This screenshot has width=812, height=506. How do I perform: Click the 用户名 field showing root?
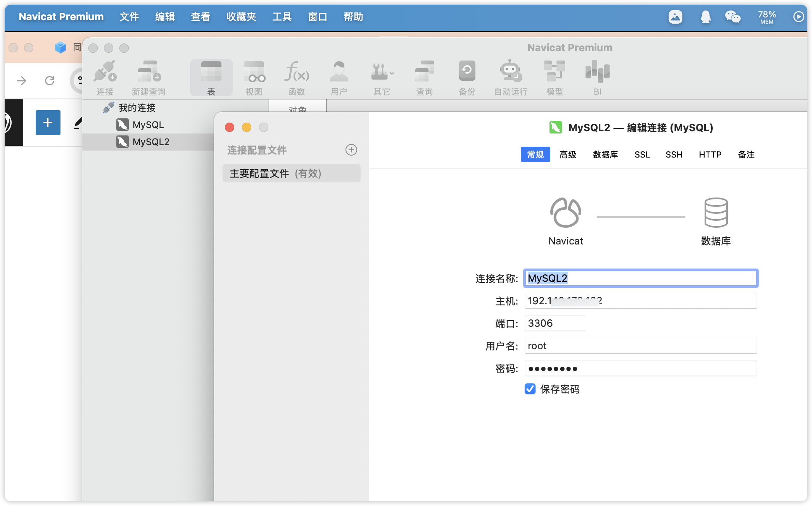641,346
